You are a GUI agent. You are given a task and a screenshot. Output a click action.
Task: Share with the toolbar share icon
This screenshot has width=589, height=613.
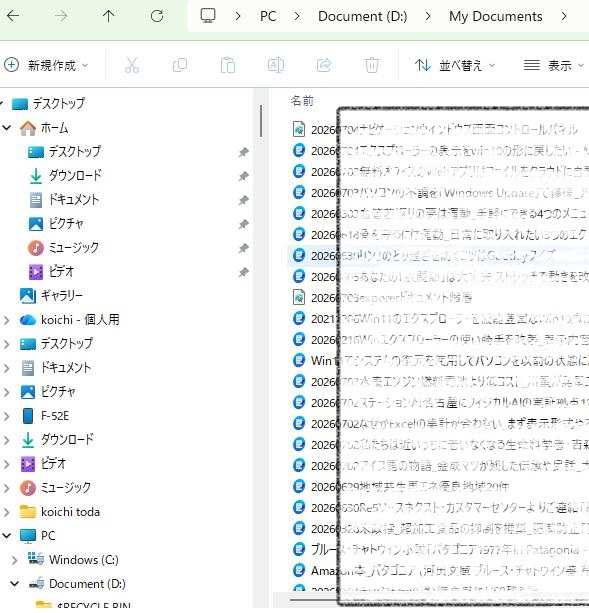click(x=324, y=65)
